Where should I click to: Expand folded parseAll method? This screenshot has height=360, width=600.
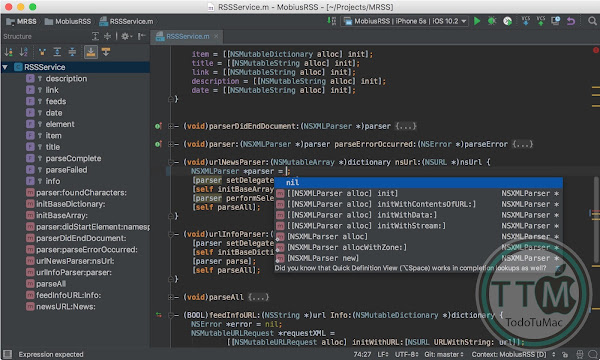(171, 297)
